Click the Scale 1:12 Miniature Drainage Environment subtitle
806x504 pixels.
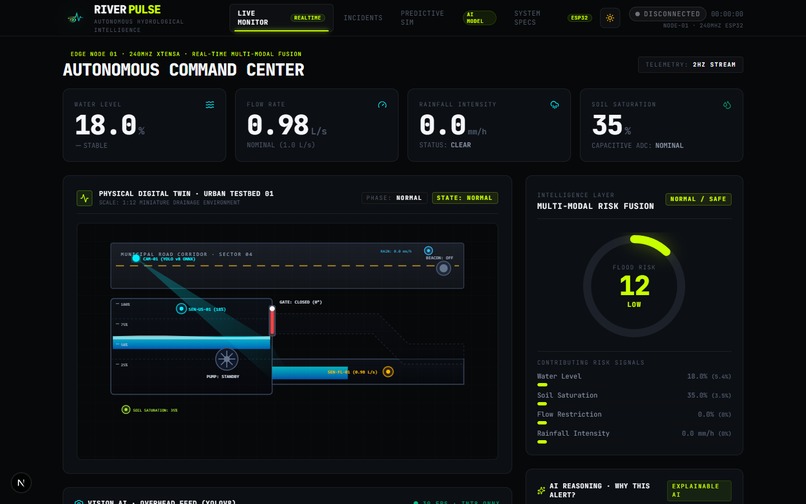pos(169,203)
